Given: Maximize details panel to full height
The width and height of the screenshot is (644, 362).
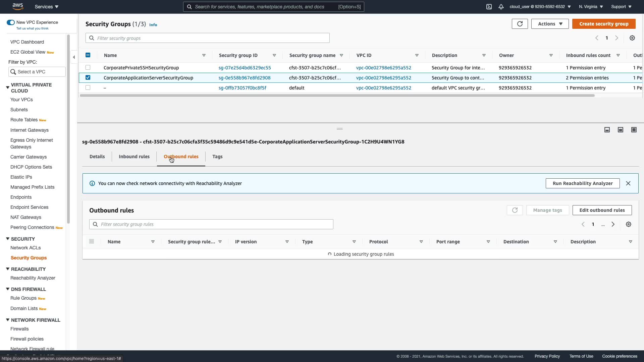Looking at the screenshot, I should (634, 130).
